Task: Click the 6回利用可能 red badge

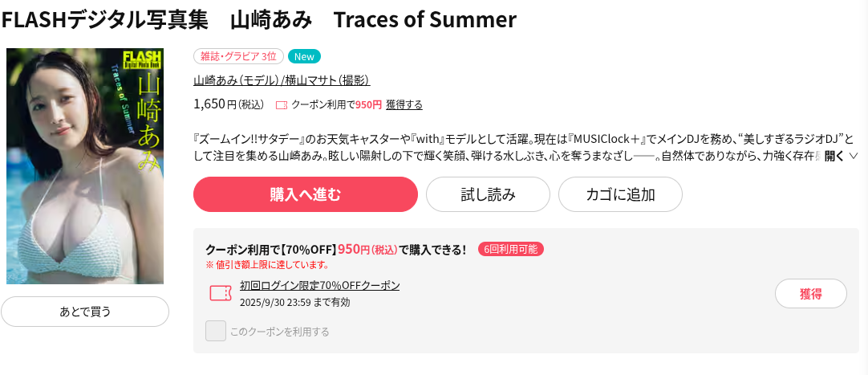Action: tap(511, 249)
